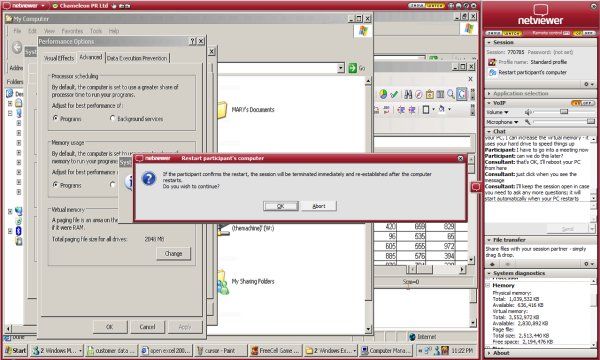
Task: Click the pie chart toolbar icon
Action: tap(383, 94)
